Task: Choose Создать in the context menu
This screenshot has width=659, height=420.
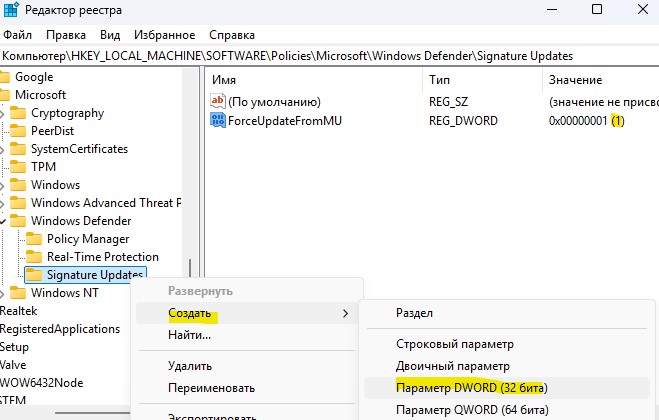Action: pyautogui.click(x=247, y=313)
